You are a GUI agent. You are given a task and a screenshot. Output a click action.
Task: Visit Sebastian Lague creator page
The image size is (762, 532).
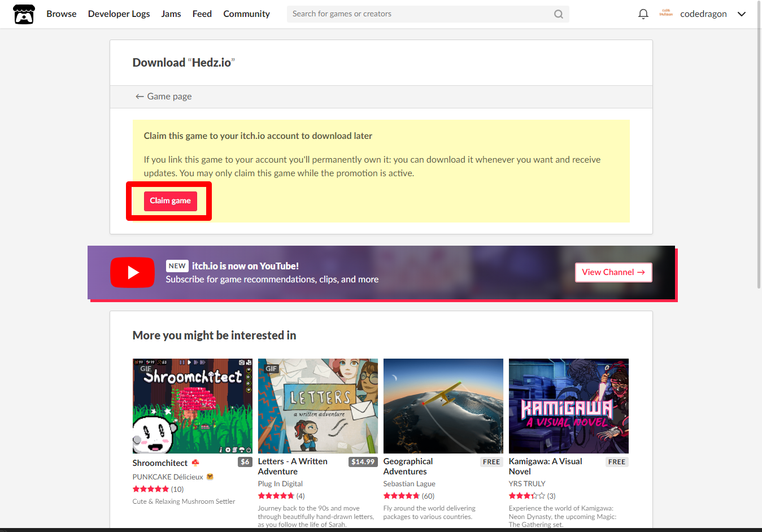pos(409,484)
